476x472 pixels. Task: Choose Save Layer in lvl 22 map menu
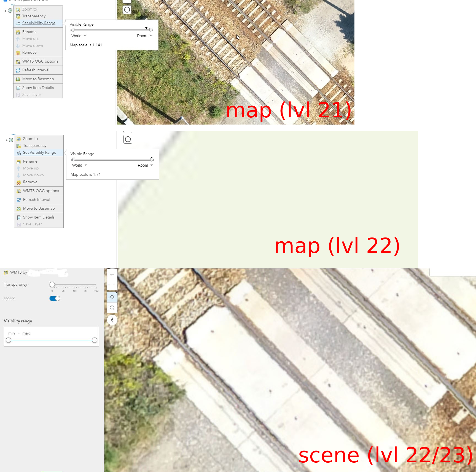tap(33, 224)
